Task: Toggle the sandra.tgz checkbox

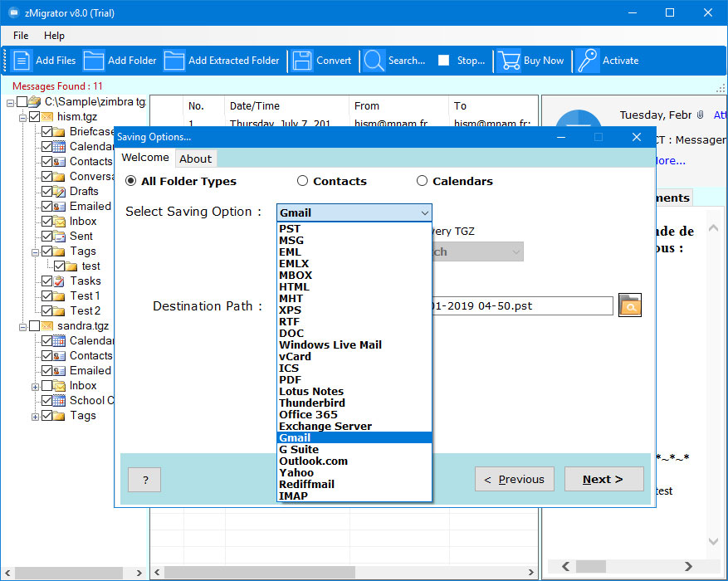Action: (x=34, y=325)
